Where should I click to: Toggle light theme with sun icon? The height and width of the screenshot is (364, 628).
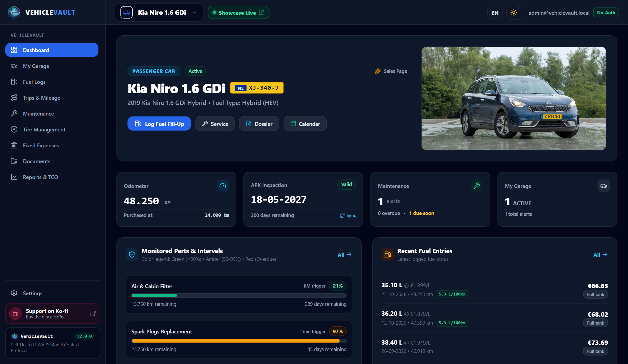pyautogui.click(x=514, y=12)
